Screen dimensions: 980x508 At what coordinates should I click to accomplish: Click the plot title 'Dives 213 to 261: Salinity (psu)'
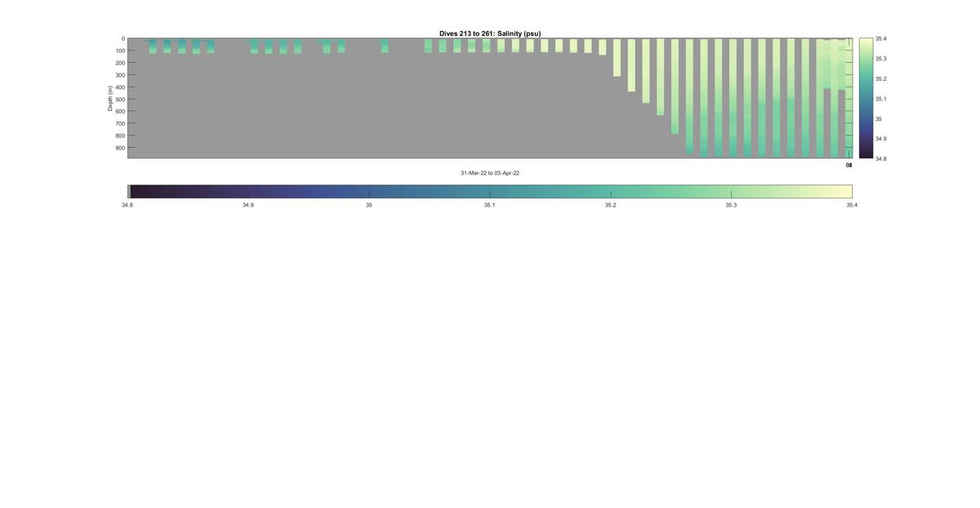coord(490,33)
